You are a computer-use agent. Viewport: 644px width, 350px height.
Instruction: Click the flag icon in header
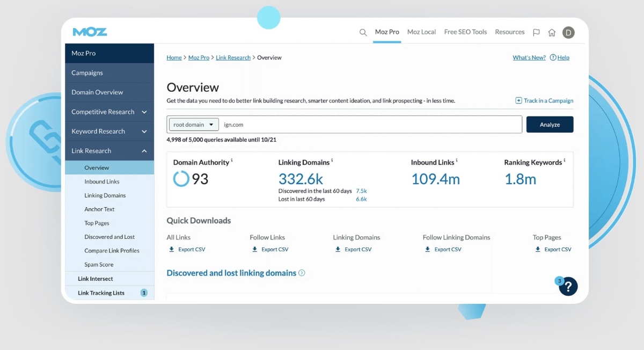tap(536, 32)
